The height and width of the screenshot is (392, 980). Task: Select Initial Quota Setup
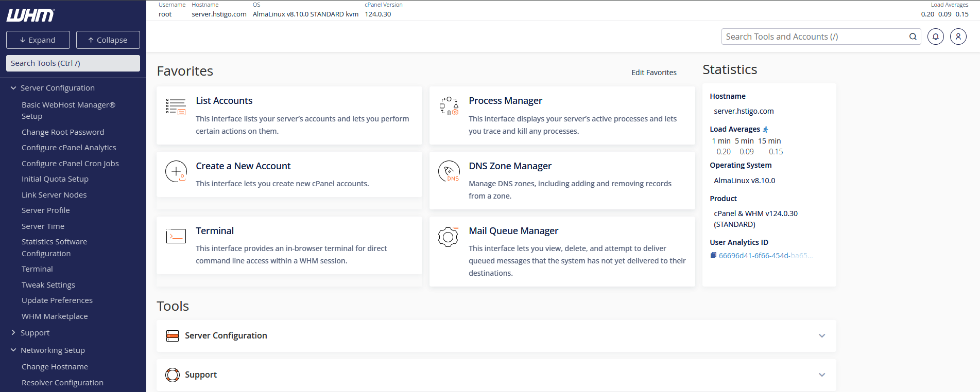pos(55,179)
